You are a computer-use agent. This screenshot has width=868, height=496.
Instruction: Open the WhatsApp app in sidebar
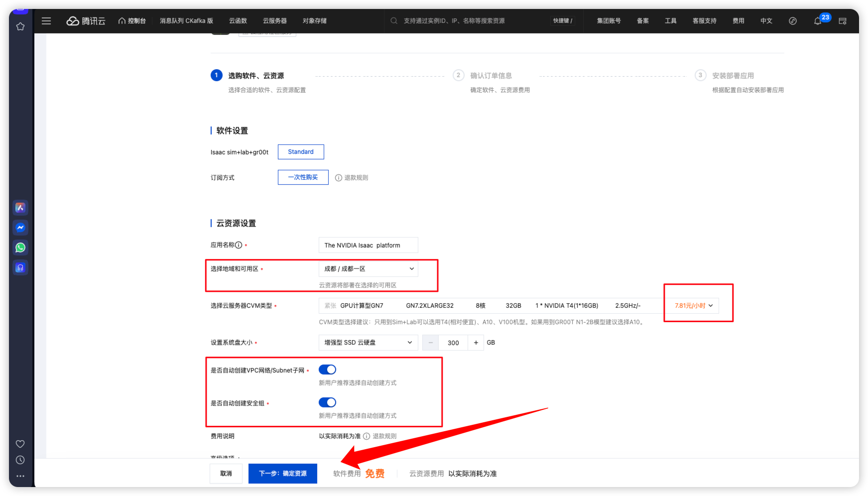(x=20, y=248)
